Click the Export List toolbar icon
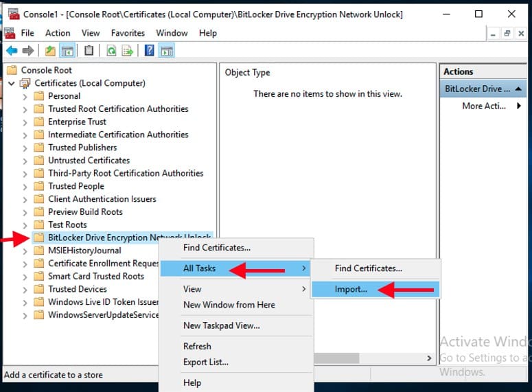Viewport: 532px width, 392px height. [x=127, y=51]
